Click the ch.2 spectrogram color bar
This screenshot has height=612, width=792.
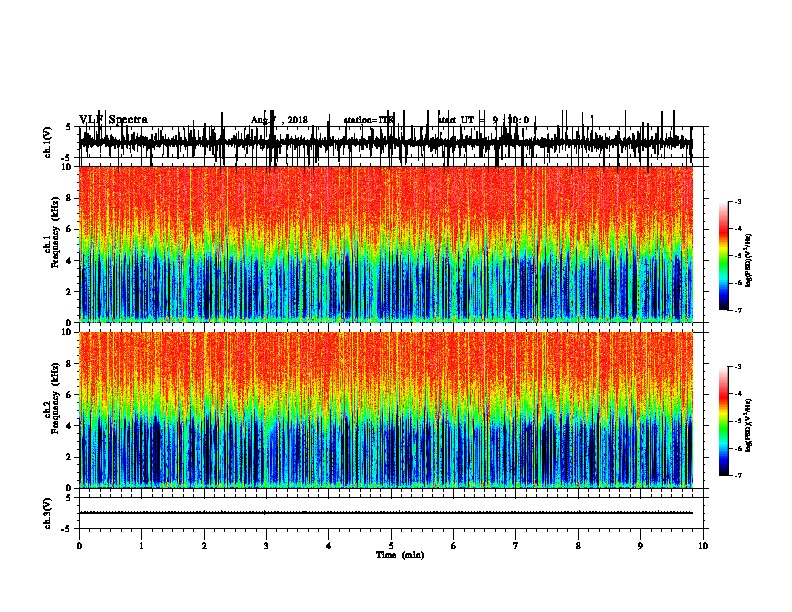(x=724, y=421)
